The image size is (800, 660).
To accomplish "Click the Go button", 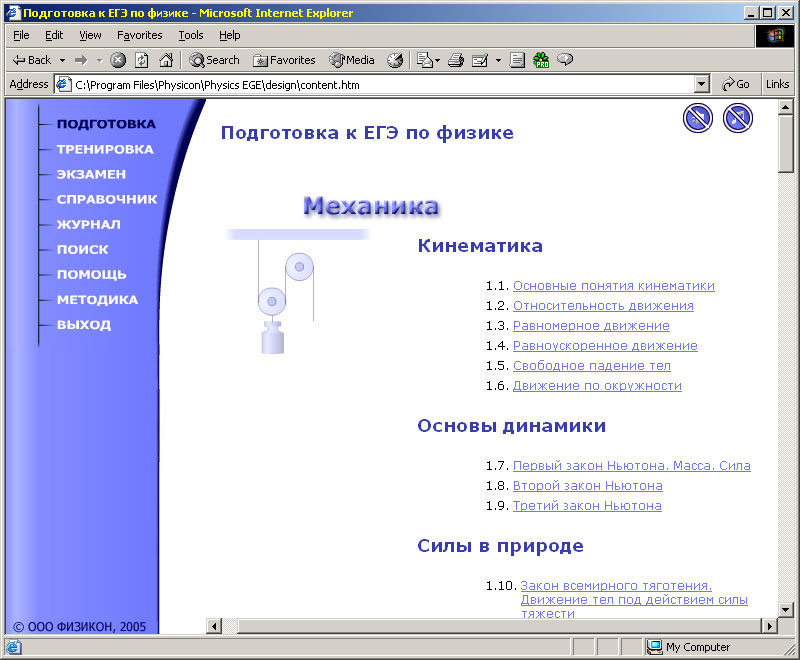I will [736, 84].
